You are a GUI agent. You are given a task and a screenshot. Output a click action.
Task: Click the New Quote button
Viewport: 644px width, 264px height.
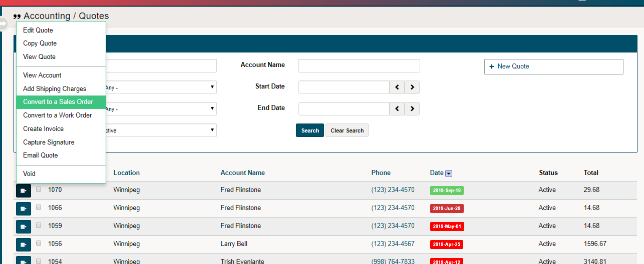554,66
